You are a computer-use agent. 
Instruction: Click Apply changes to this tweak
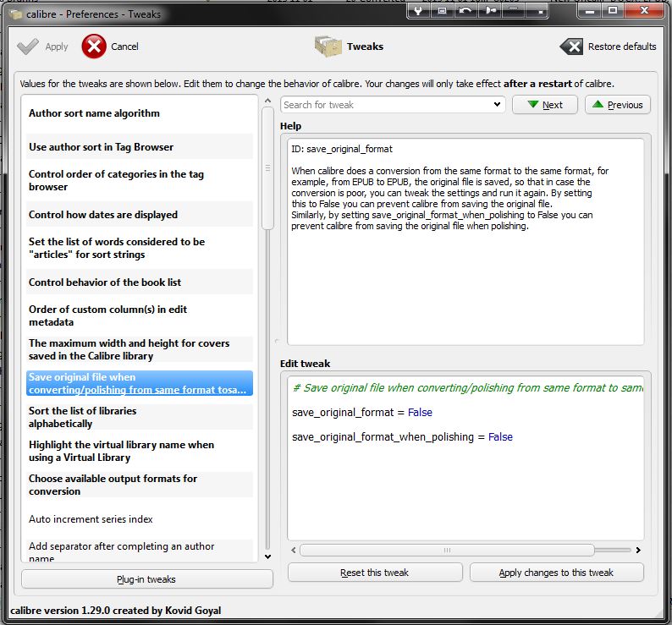pos(556,573)
